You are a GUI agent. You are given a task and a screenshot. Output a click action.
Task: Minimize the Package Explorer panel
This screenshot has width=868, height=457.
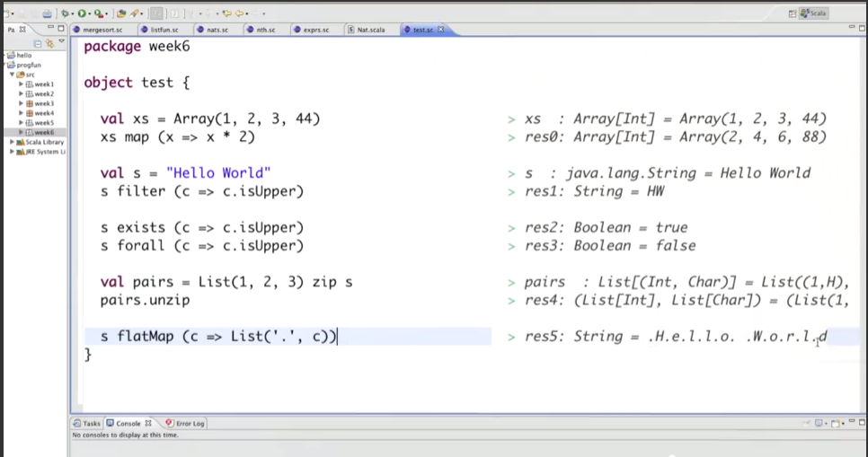(x=51, y=27)
